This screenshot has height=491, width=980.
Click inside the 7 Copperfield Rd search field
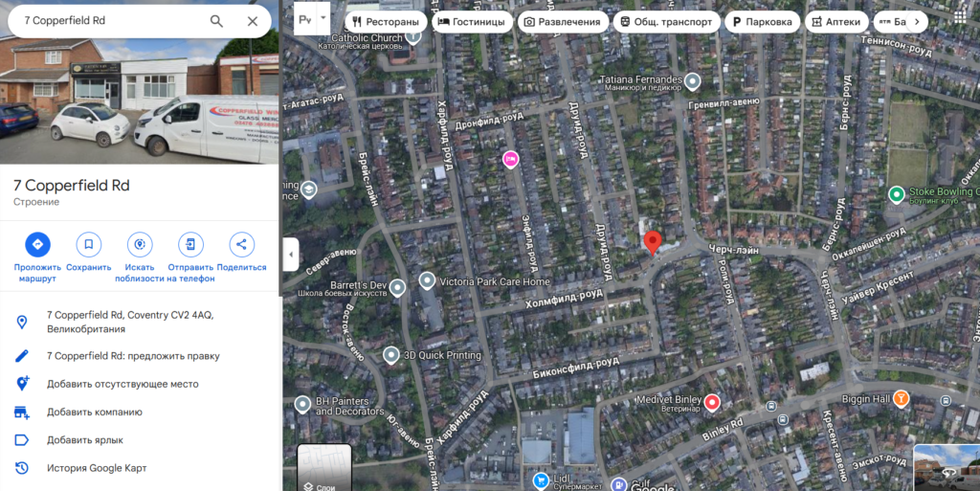click(113, 21)
